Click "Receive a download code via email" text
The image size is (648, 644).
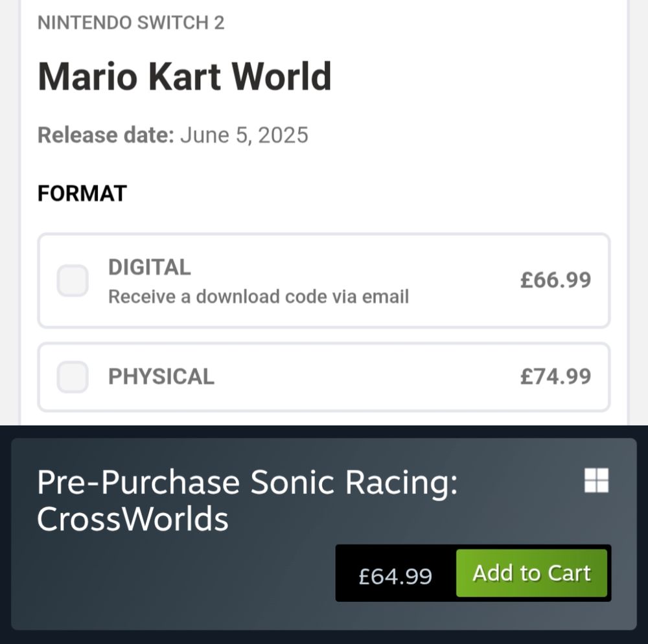pos(258,297)
